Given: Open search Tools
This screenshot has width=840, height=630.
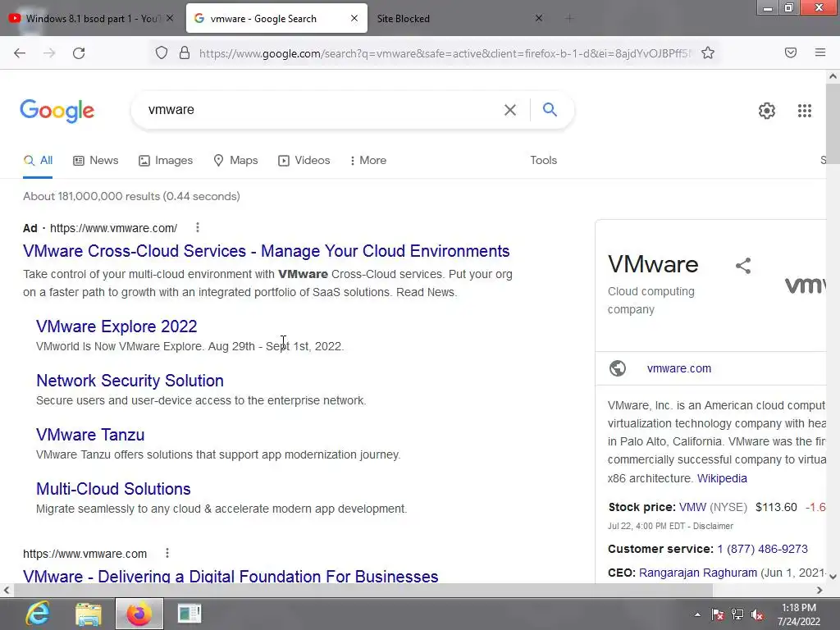Looking at the screenshot, I should 543,160.
